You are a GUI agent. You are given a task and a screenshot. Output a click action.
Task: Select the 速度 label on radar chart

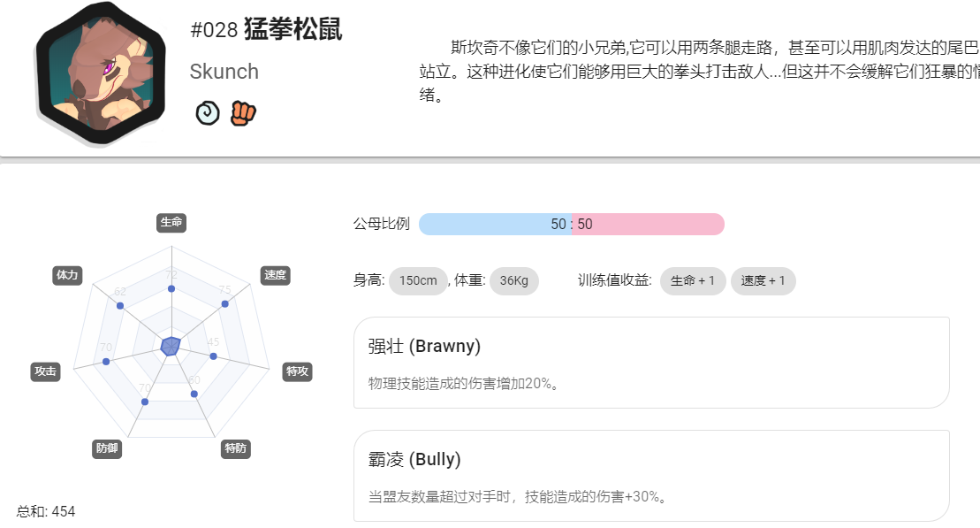tap(275, 275)
